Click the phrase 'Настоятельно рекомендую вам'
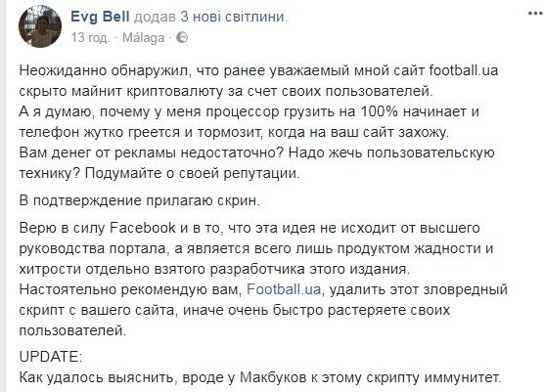544x392 pixels. [130, 289]
